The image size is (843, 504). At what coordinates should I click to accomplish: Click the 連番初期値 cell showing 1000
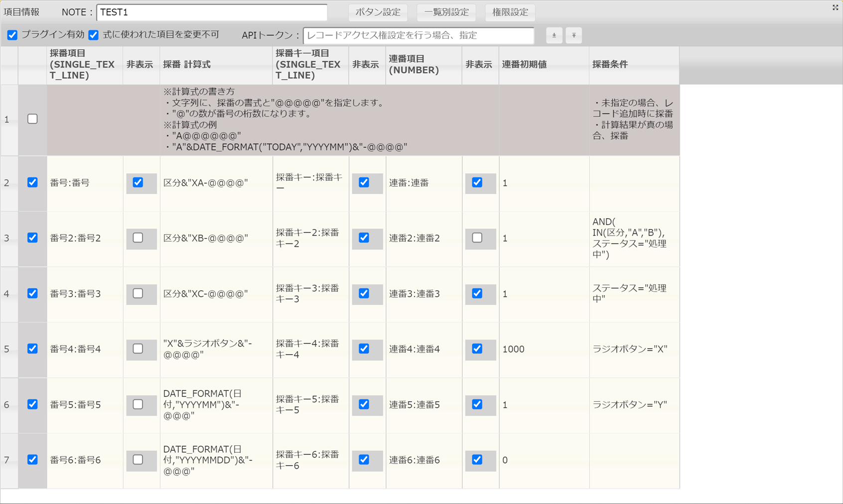coord(544,350)
